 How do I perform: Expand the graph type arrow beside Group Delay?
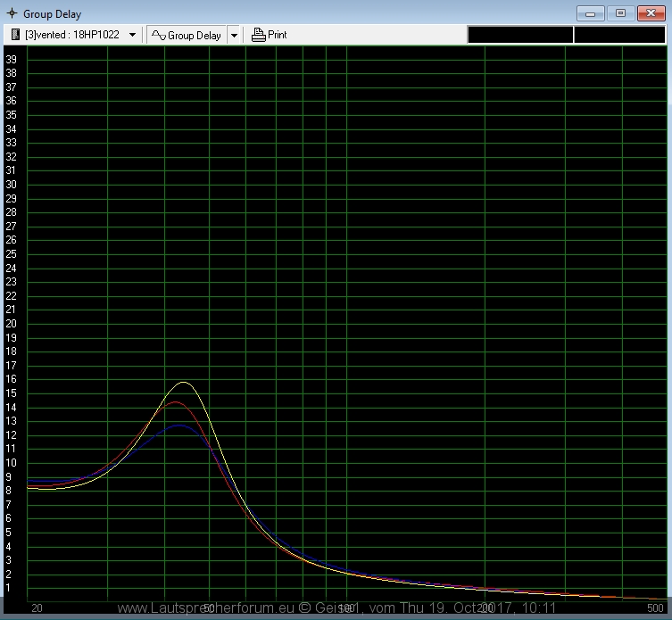pos(234,35)
